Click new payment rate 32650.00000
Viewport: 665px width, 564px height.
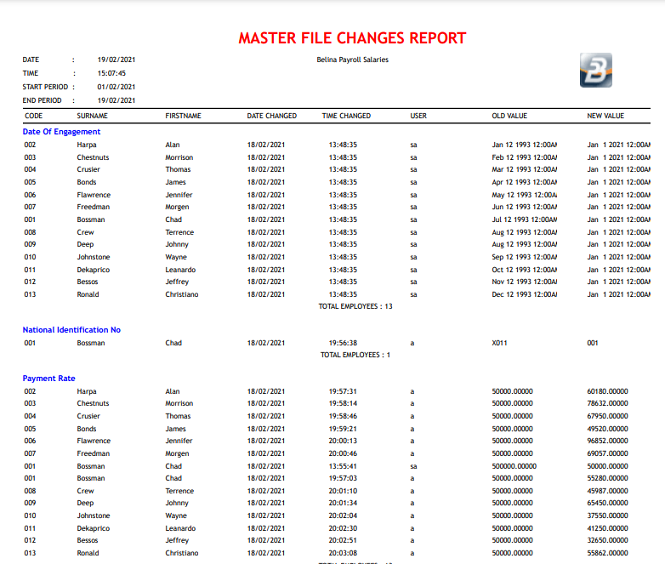click(607, 540)
